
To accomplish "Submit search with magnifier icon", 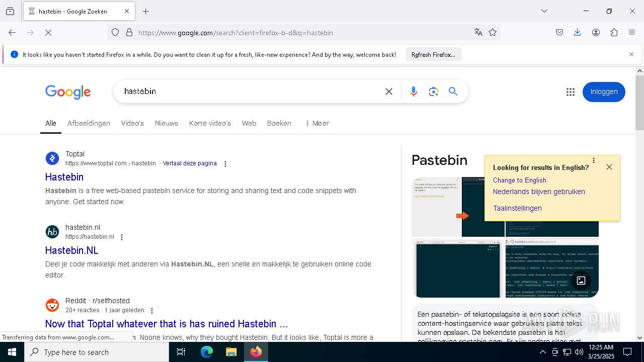I will [453, 92].
